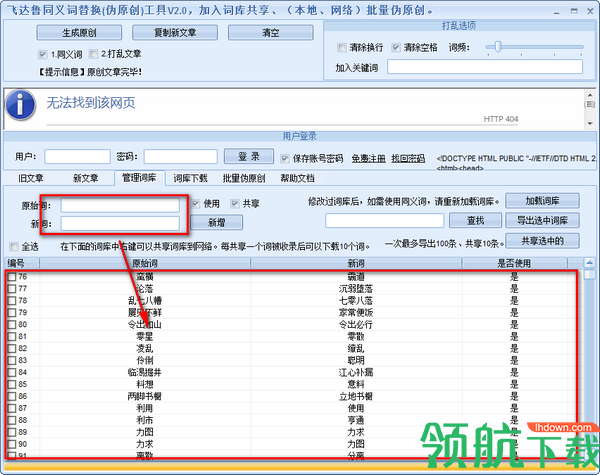
Task: Sort by the 原始词 column header
Action: click(x=145, y=263)
